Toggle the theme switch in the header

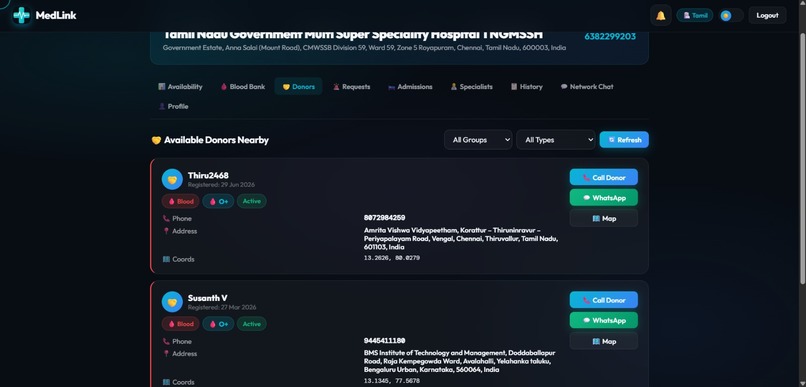pos(731,15)
